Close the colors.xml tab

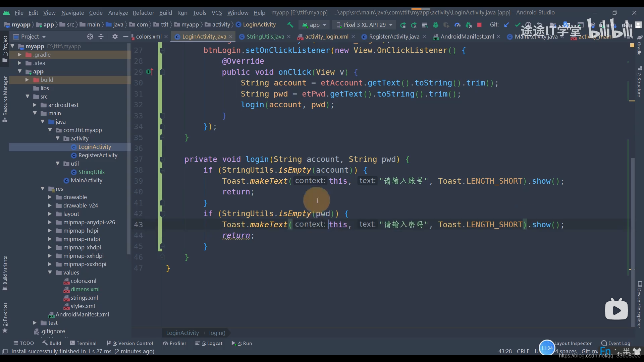pos(166,37)
